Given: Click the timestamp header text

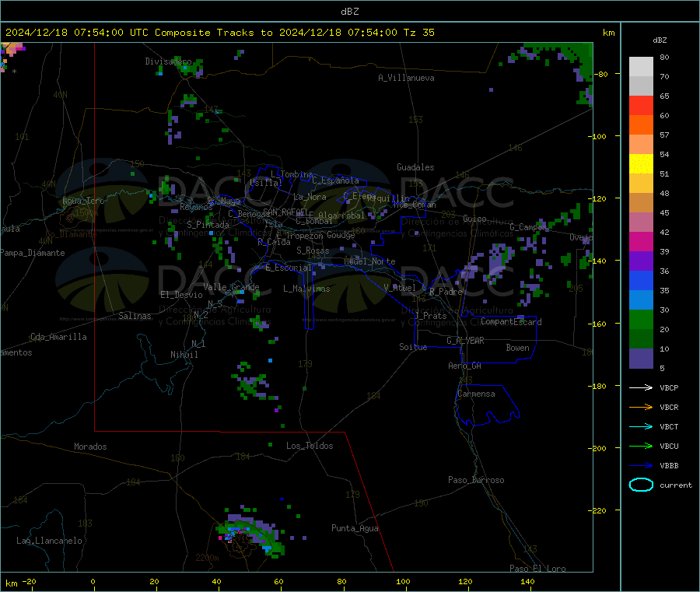Looking at the screenshot, I should click(x=219, y=33).
